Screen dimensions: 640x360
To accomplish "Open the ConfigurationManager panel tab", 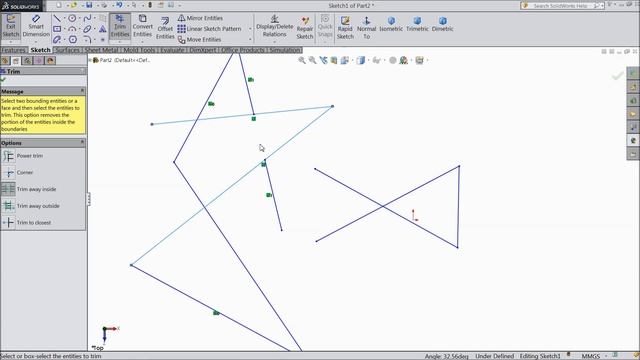I will (x=27, y=61).
